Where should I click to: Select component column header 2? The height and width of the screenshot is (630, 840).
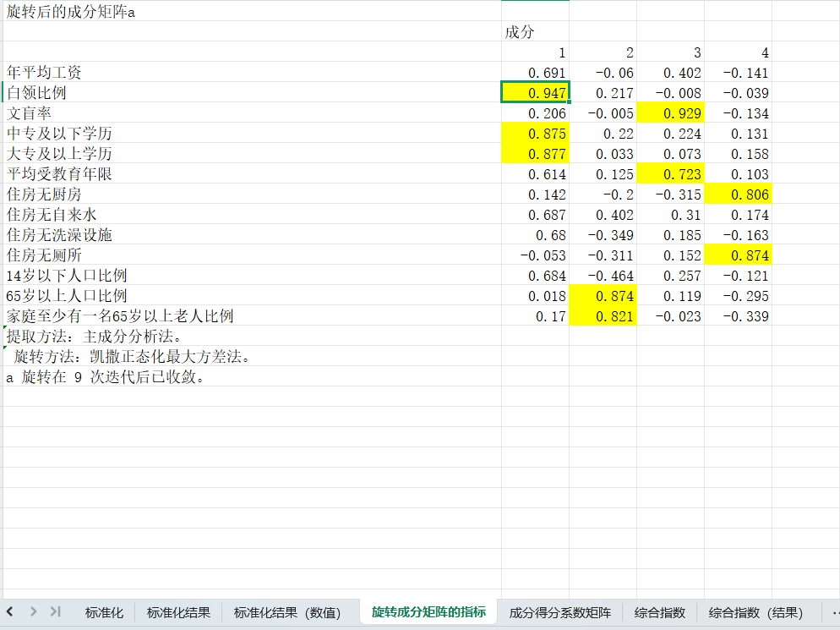pos(603,52)
